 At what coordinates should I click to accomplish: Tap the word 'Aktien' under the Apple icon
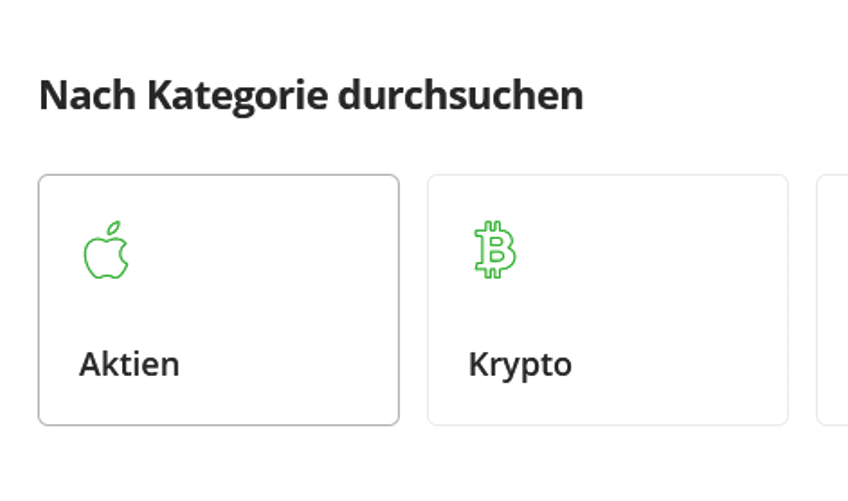click(129, 364)
